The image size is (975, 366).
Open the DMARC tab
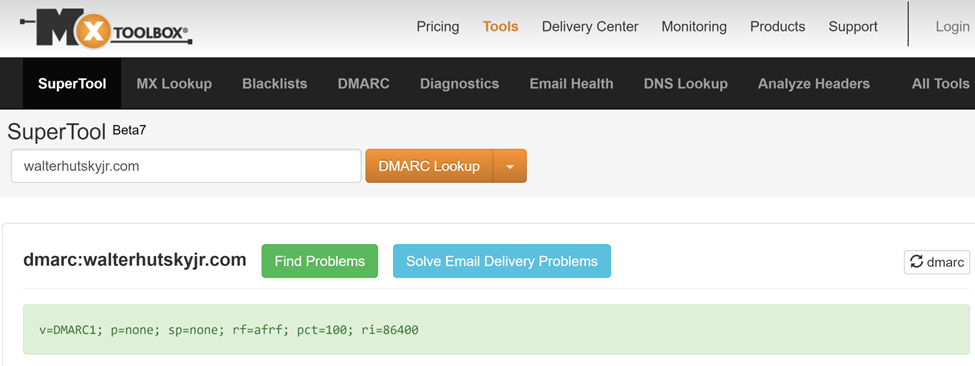pos(364,84)
